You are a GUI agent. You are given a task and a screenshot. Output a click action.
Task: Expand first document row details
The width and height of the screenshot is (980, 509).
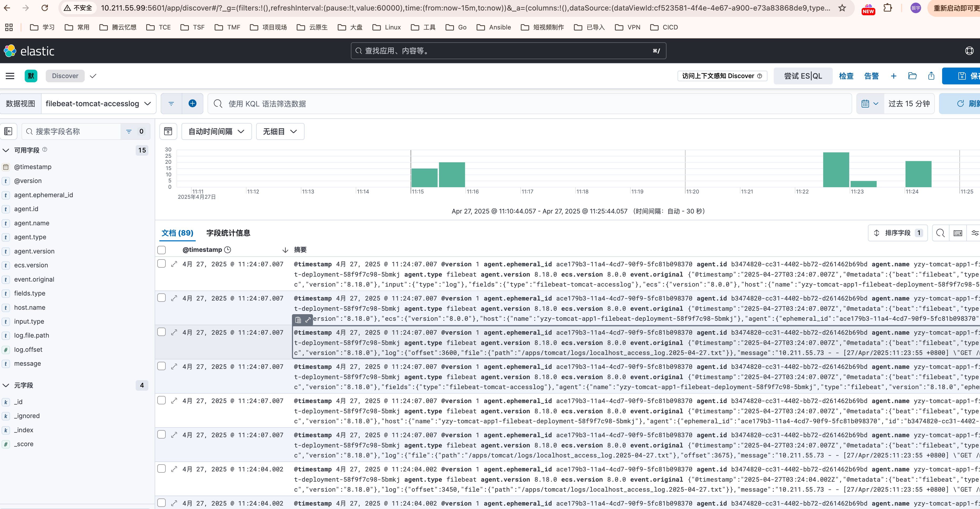[x=174, y=264]
